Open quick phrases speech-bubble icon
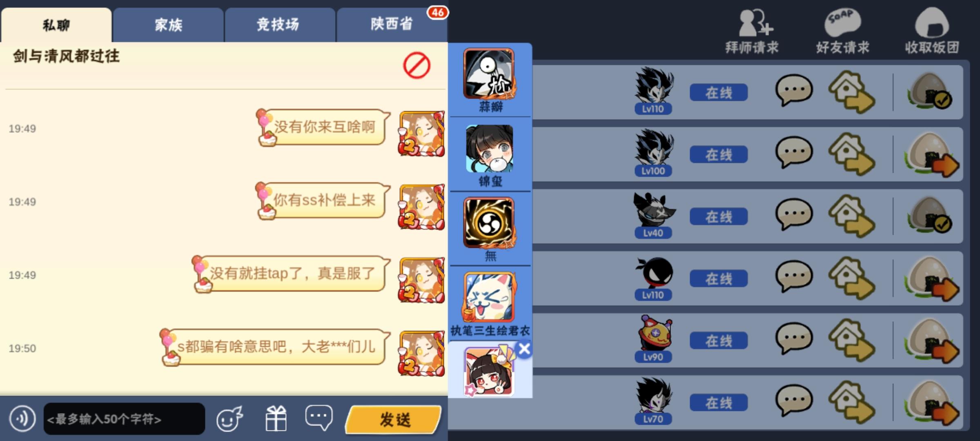This screenshot has height=441, width=980. pos(319,417)
